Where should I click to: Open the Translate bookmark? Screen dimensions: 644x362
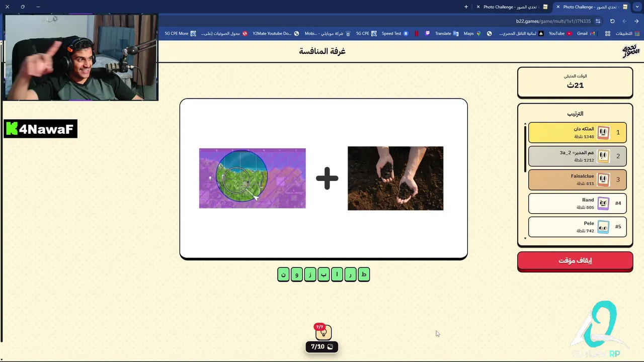point(447,34)
